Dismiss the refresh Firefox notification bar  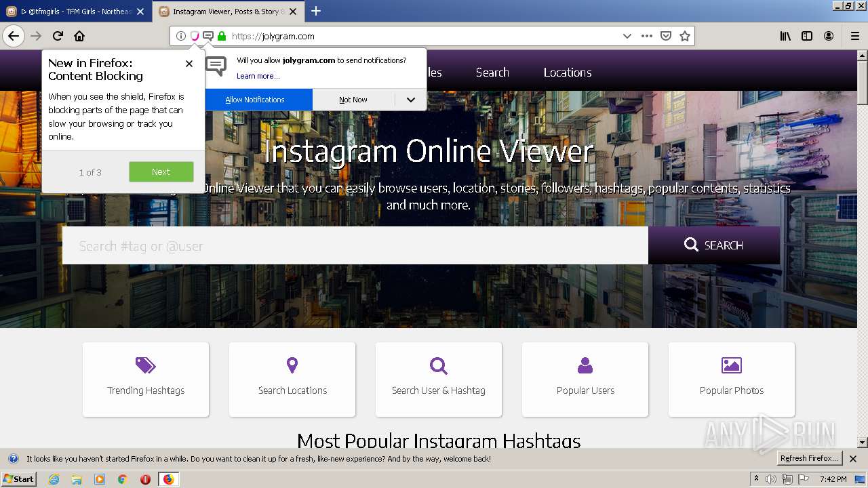tap(853, 459)
